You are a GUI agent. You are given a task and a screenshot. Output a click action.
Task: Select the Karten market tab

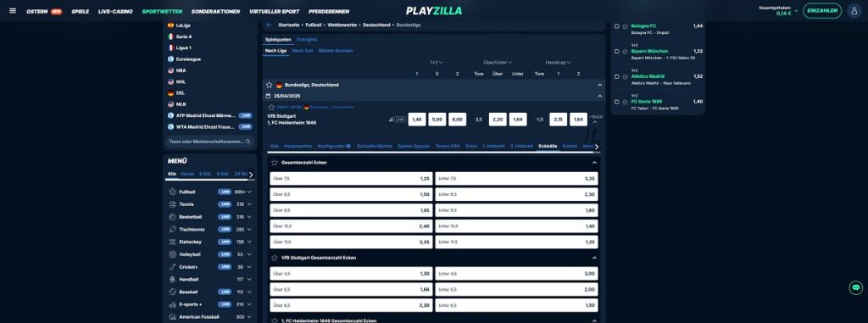tap(570, 147)
